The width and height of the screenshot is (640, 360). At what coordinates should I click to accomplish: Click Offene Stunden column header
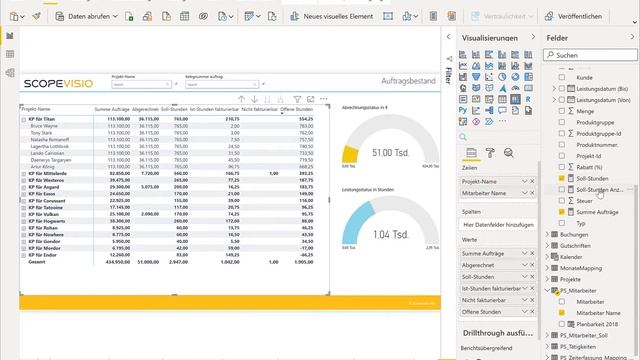pyautogui.click(x=297, y=109)
